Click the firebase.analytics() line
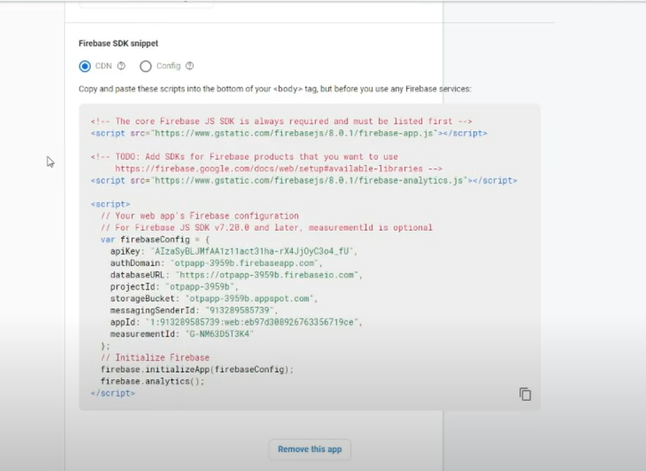646x471 pixels. 152,381
